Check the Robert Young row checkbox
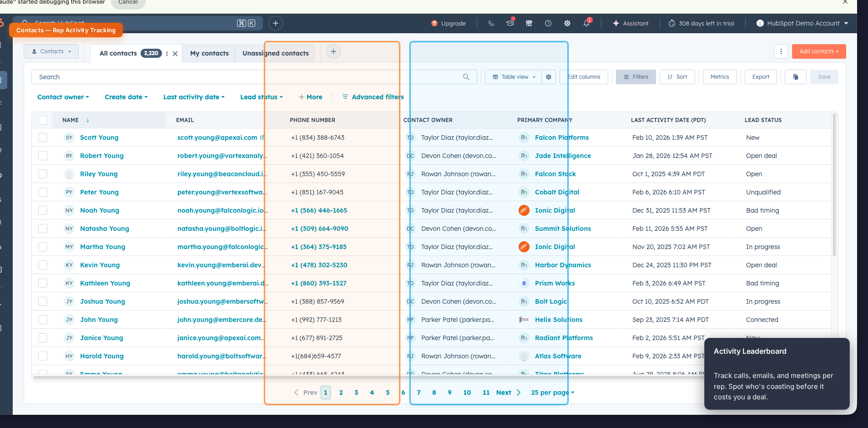This screenshot has height=428, width=868. pyautogui.click(x=43, y=156)
